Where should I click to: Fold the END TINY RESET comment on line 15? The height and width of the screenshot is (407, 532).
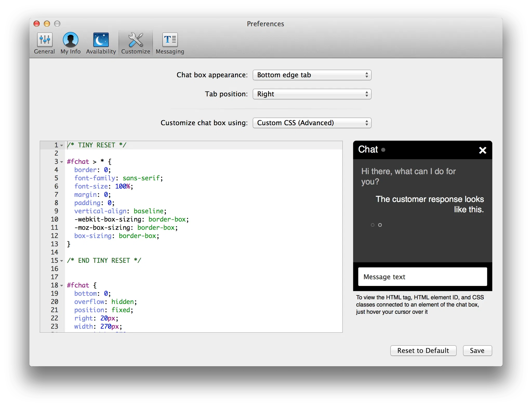pos(62,261)
